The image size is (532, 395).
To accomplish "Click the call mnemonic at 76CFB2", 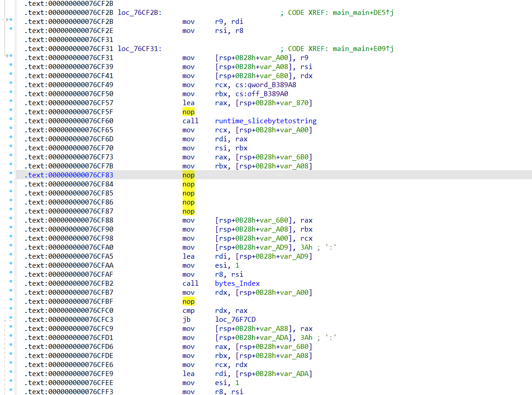I will coord(190,283).
